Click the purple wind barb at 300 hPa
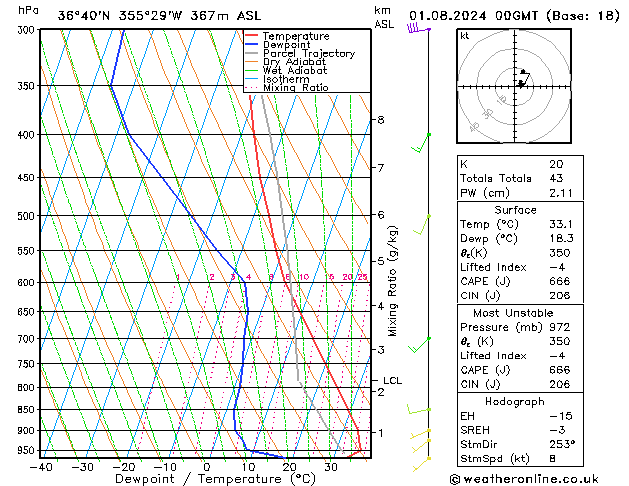Screen dimensions: 629x486 coord(419,29)
